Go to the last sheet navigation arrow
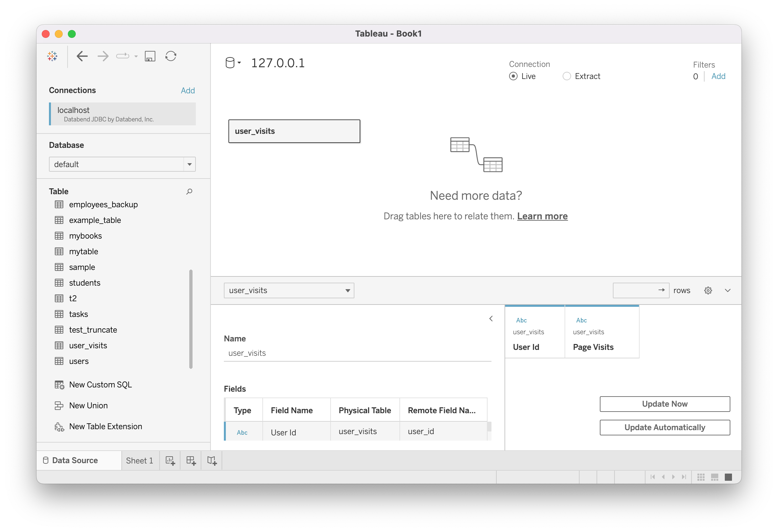 point(684,477)
